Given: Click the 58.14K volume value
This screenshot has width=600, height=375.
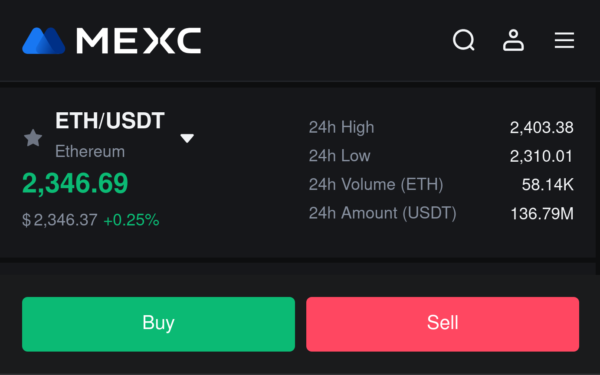Looking at the screenshot, I should point(548,185).
